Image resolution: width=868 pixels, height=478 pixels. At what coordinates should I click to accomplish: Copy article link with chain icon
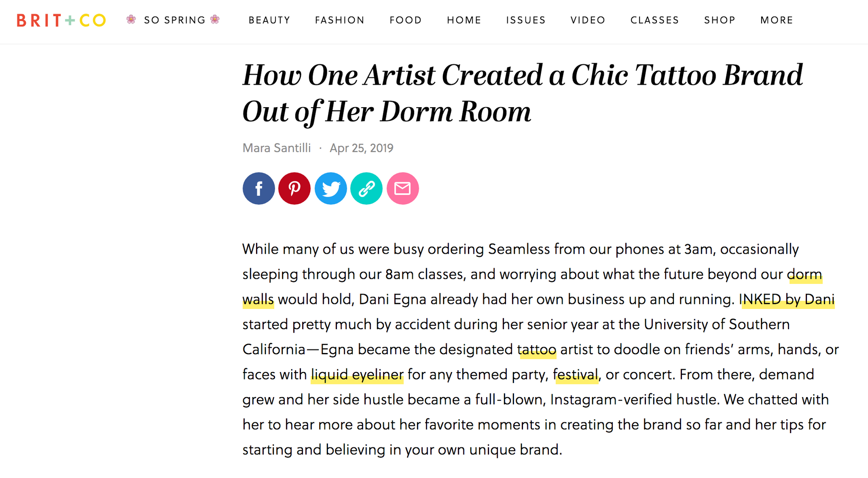367,189
